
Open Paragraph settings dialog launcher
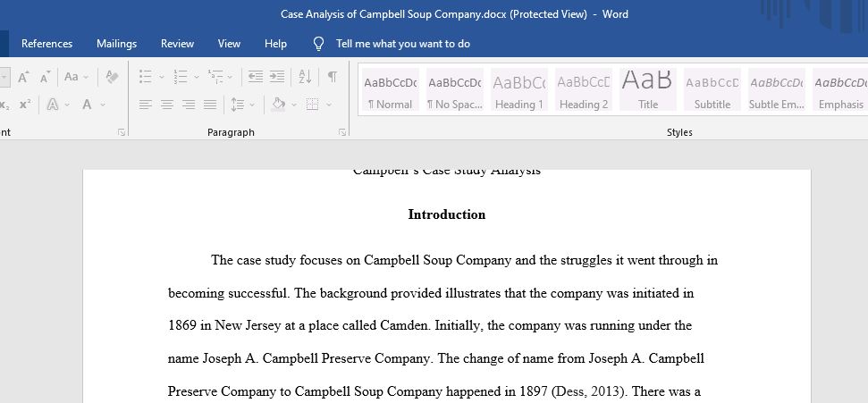[342, 132]
